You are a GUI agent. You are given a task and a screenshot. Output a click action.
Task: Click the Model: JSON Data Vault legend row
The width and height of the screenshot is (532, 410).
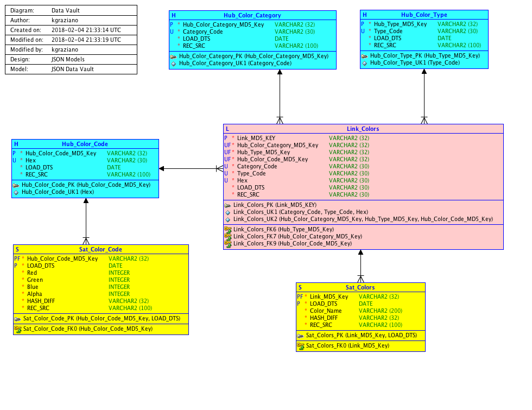coord(71,69)
